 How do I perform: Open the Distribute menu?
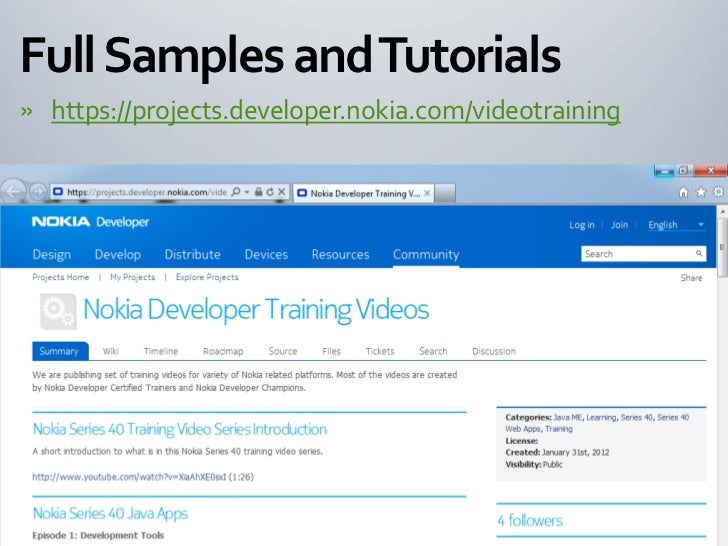[x=193, y=254]
